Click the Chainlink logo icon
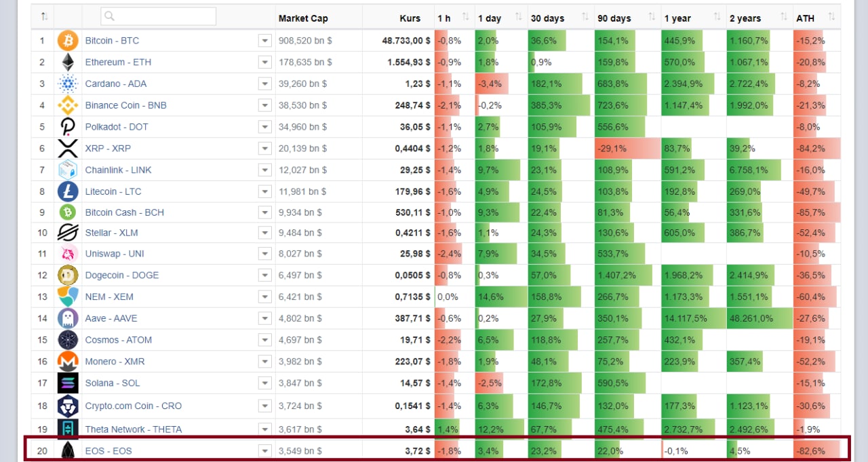Viewport: 868px width, 462px height. tap(68, 170)
